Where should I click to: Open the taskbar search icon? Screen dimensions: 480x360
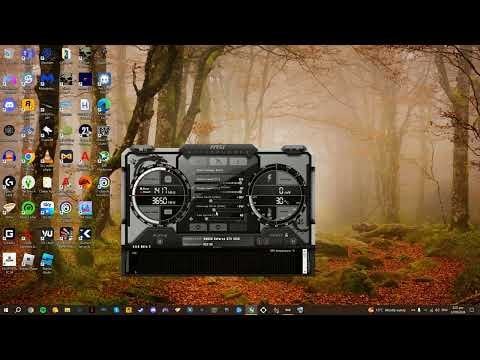pyautogui.click(x=18, y=310)
